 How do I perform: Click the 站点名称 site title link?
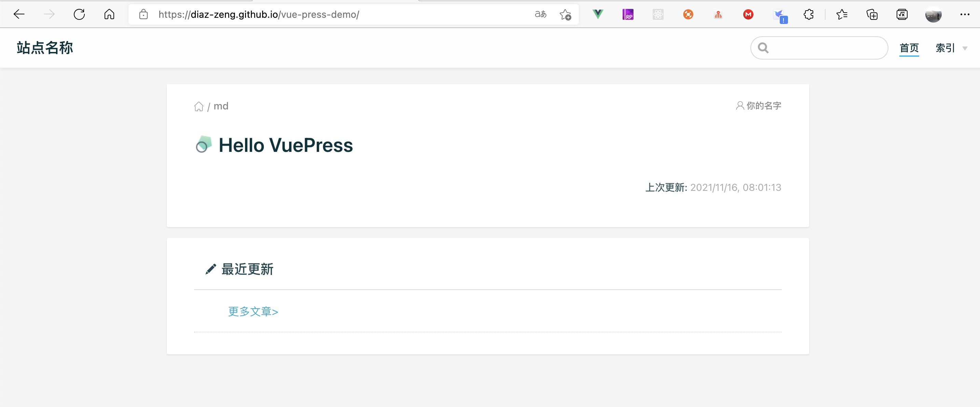[x=45, y=48]
